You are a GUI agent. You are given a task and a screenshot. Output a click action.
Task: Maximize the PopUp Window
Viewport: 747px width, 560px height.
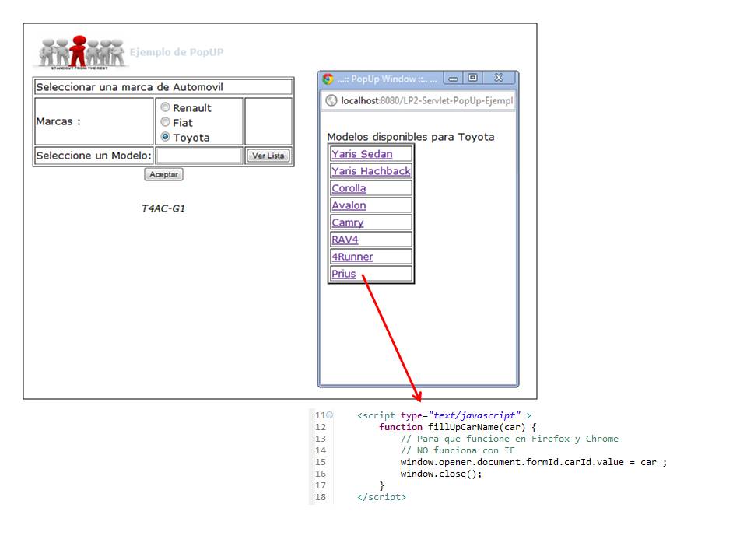(x=472, y=78)
